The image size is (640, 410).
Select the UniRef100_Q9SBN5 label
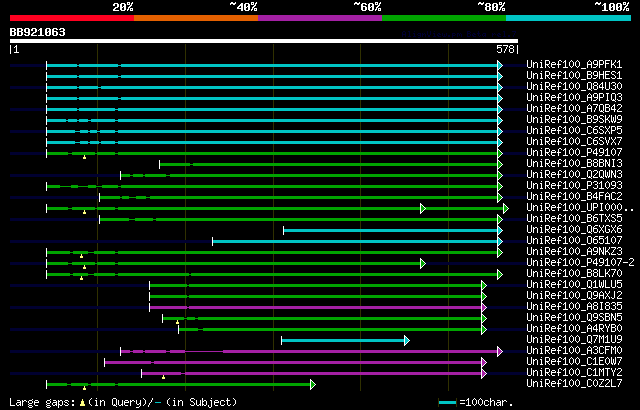tap(574, 318)
